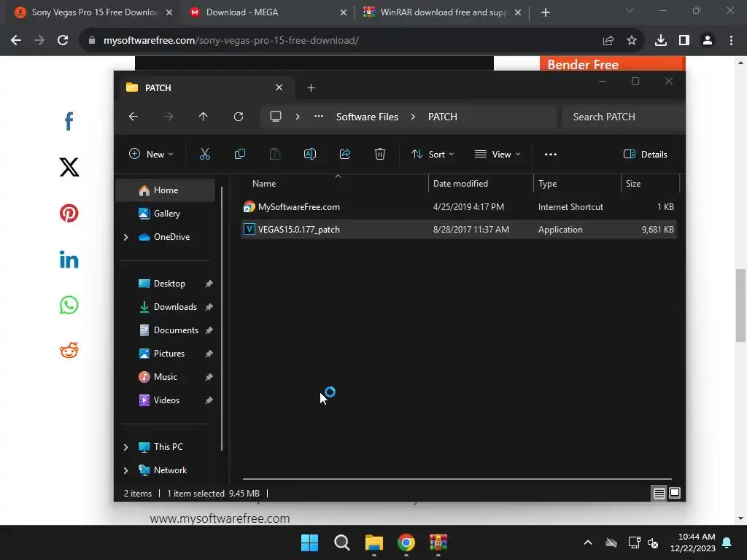This screenshot has height=560, width=747.
Task: Select VEGAS15.0.177_patch application file
Action: pyautogui.click(x=460, y=230)
